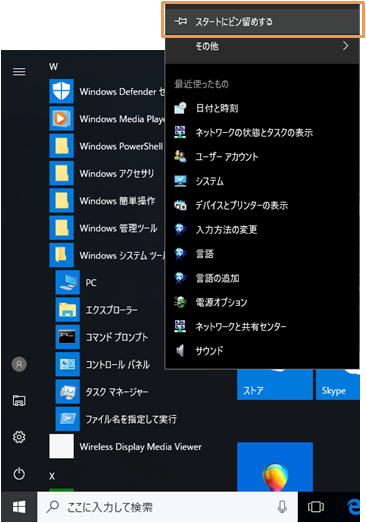Launch エクスプローラー file explorer icon
Screen dimensions: 366x523
tap(68, 310)
